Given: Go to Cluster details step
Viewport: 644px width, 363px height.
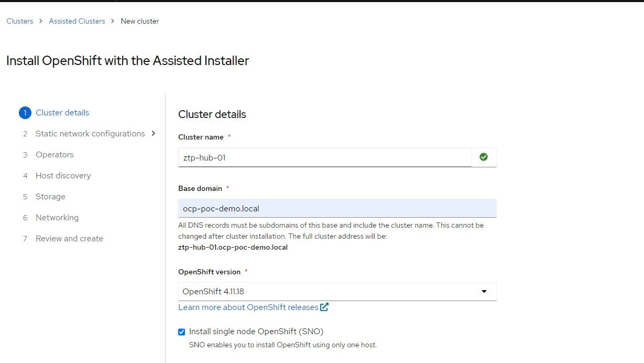Looking at the screenshot, I should click(62, 113).
